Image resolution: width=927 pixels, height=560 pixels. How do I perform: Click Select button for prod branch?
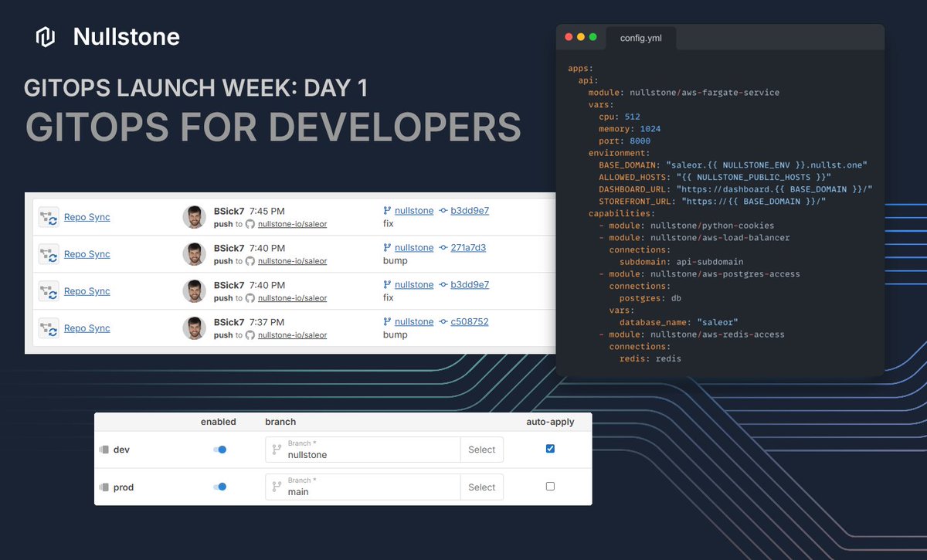tap(481, 487)
